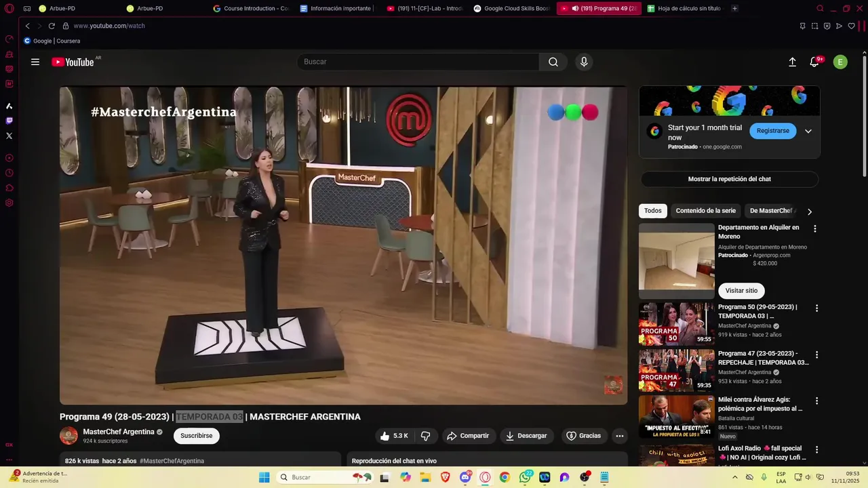Screen dimensions: 868x488
Task: Open MasterChef Argentina channel avatar
Action: point(68,436)
